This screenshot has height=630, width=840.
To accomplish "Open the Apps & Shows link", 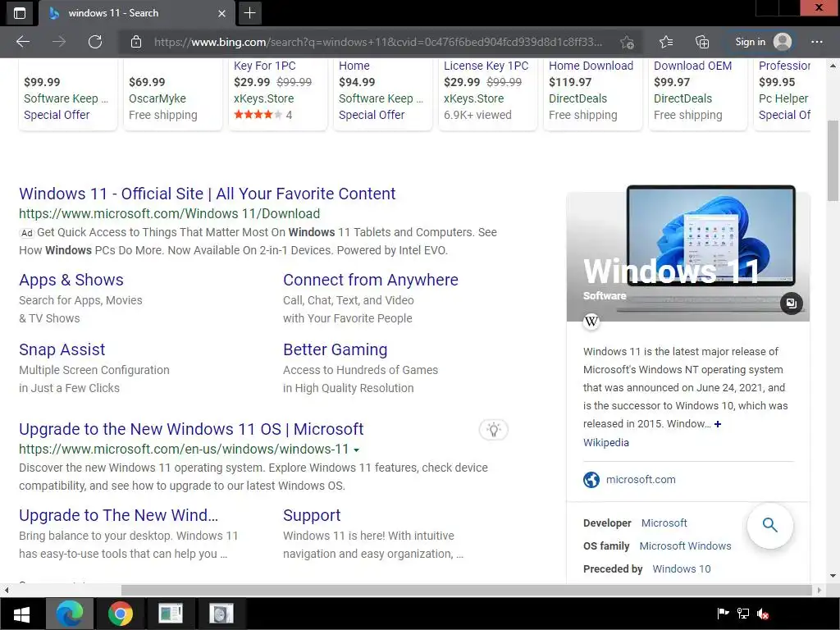I will [71, 280].
